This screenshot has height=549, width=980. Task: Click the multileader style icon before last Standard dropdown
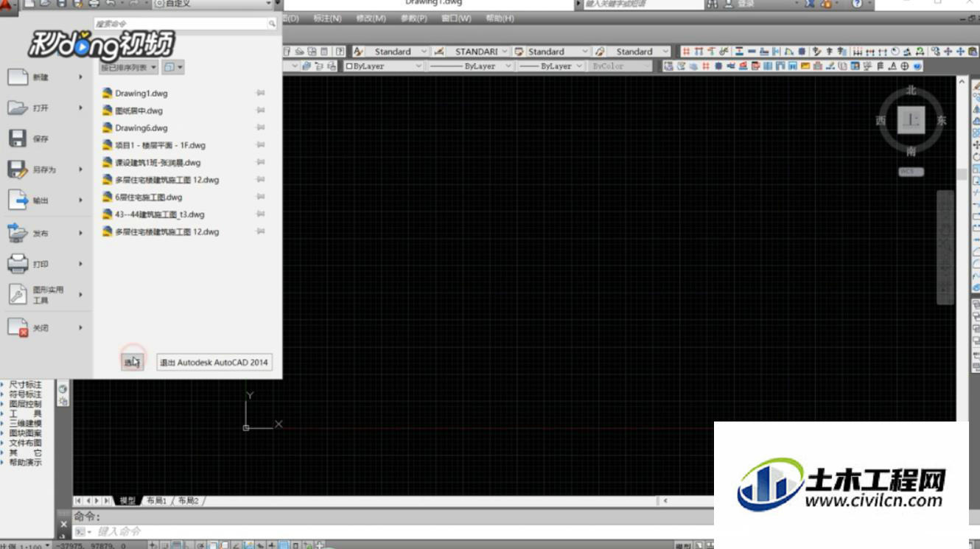(x=600, y=52)
